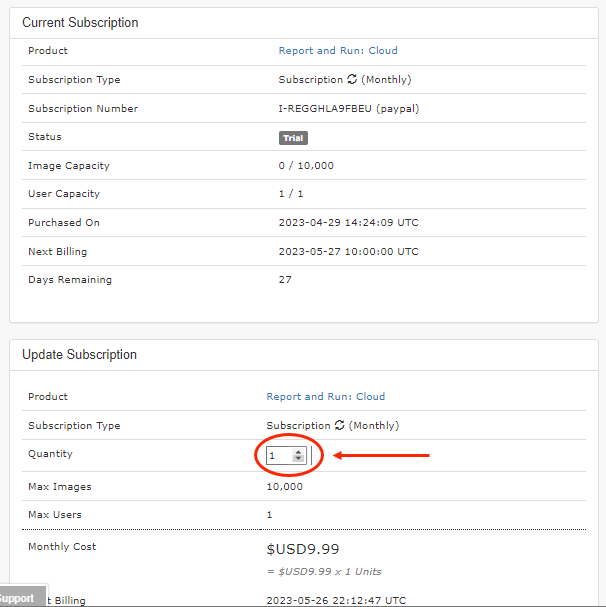Open Report and Run: Cloud link in Update Subscription
Image resolution: width=606 pixels, height=607 pixels.
(x=325, y=397)
